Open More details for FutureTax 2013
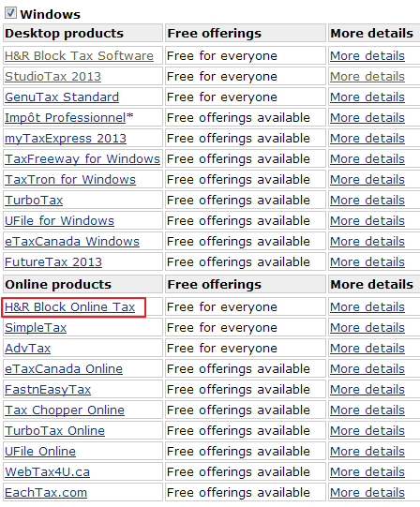Viewport: 420px width, 507px height. click(x=367, y=262)
